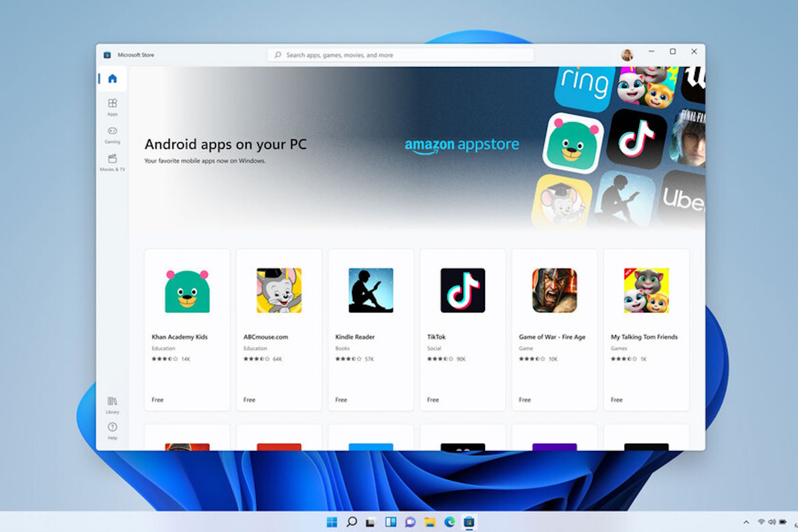
Task: Click the user profile avatar
Action: click(x=627, y=55)
